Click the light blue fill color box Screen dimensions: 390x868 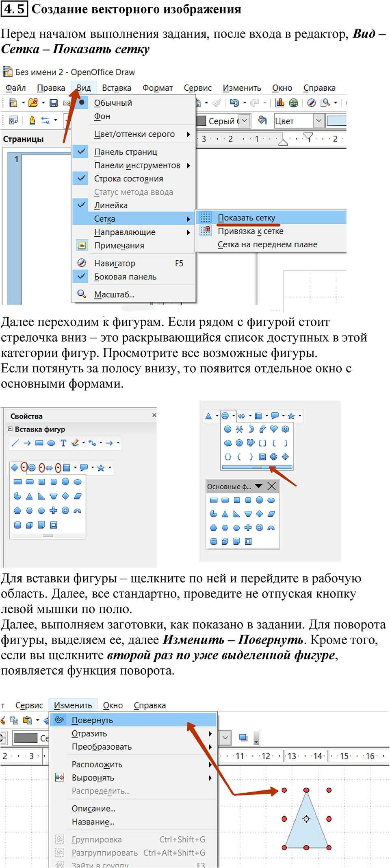pos(336,121)
